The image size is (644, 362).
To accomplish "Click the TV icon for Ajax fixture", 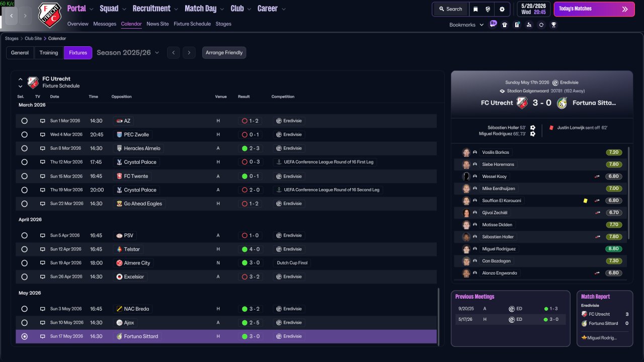I will point(43,323).
